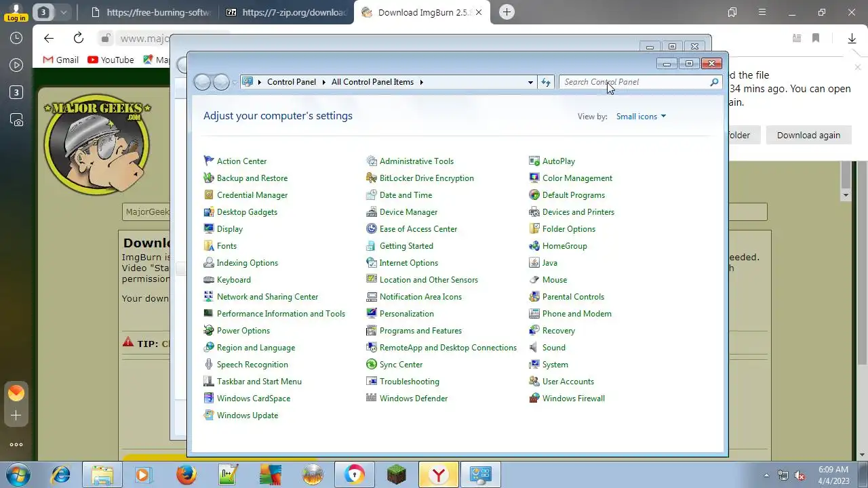Open the Troubleshooting link

(x=410, y=382)
